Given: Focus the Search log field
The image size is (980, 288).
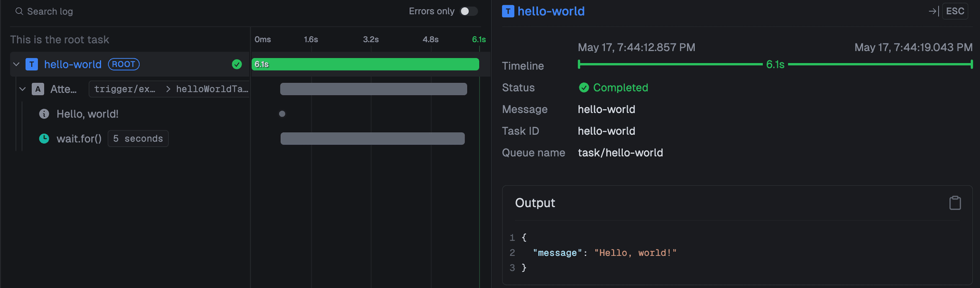Looking at the screenshot, I should pyautogui.click(x=50, y=11).
